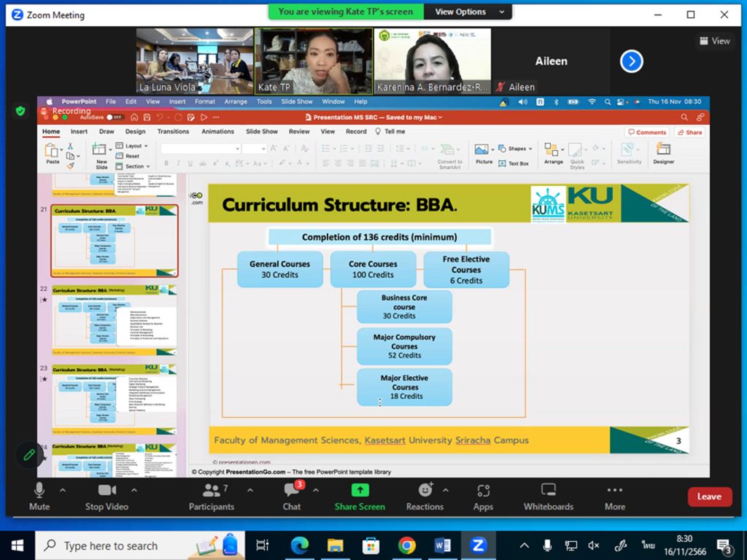747x560 pixels.
Task: Open the Zoom Chat panel
Action: coord(292,497)
